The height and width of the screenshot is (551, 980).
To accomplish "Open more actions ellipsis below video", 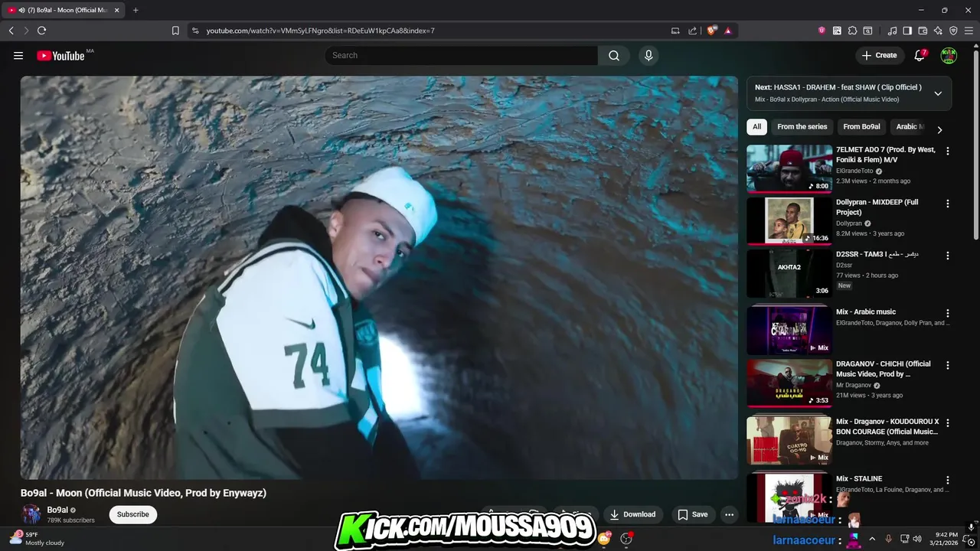I will pos(729,514).
